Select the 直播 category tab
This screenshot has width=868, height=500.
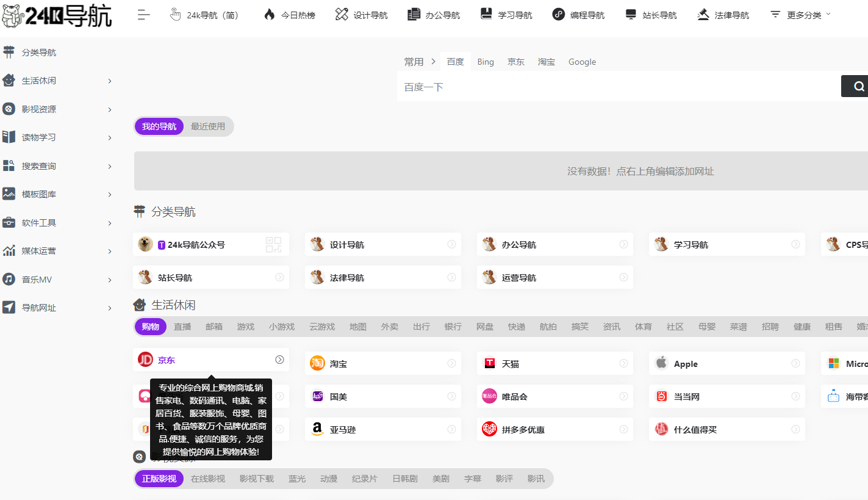(182, 327)
